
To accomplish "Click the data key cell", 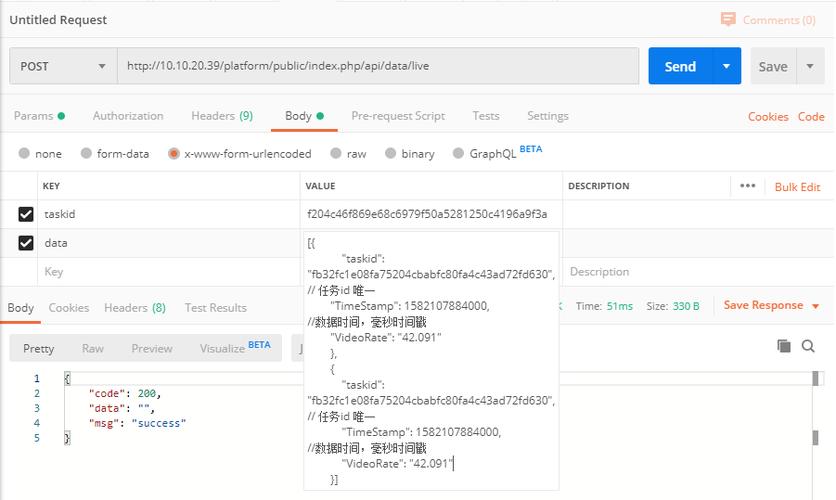I will pos(168,243).
